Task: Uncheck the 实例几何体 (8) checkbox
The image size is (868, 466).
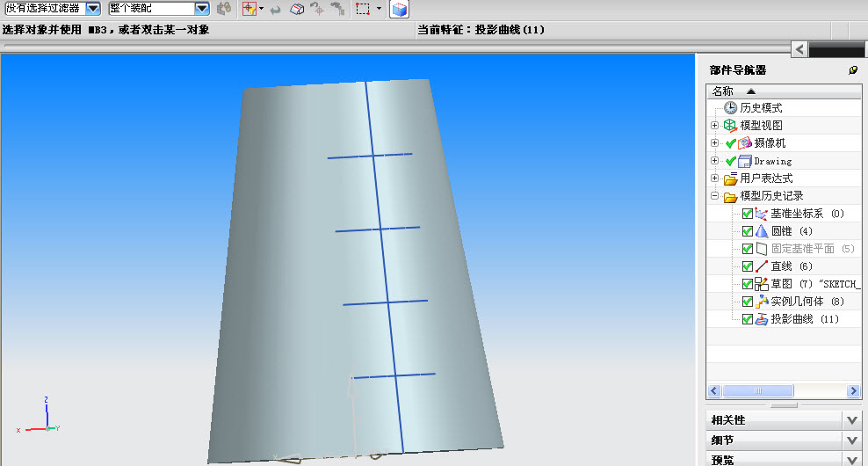Action: [x=748, y=302]
